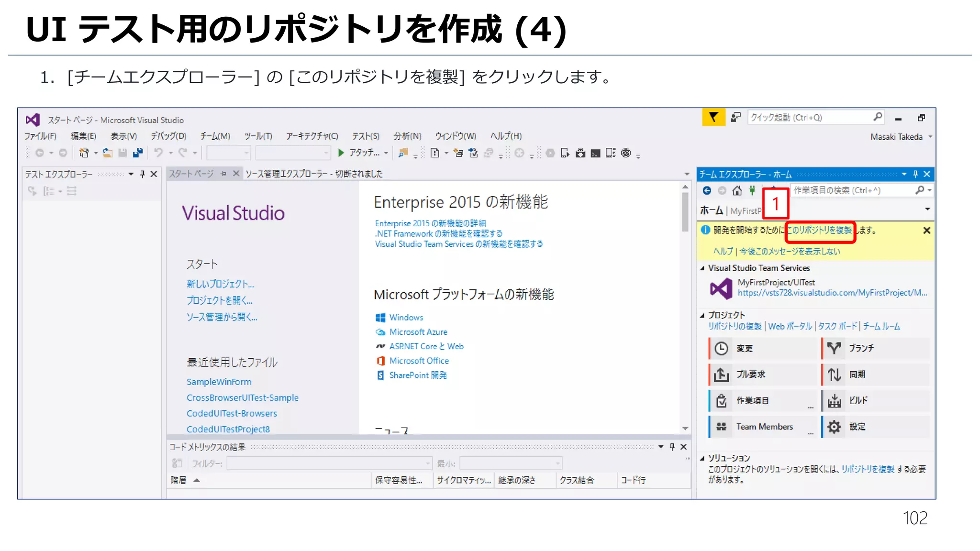Open the Masaki Takeda account dropdown

coord(930,137)
